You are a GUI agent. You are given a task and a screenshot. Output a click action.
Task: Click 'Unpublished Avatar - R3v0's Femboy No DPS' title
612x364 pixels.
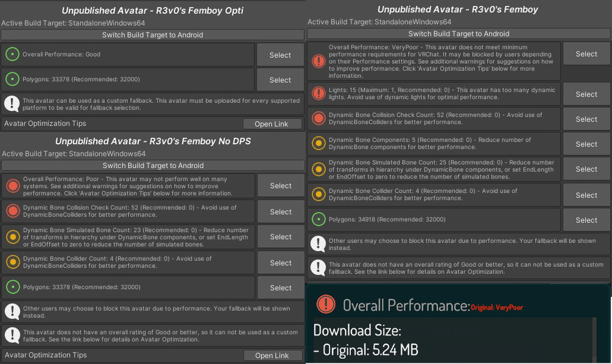click(x=153, y=141)
